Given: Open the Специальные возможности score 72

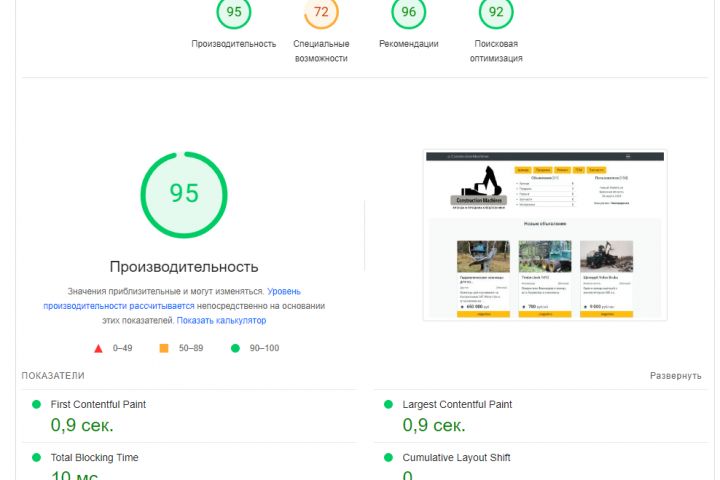Looking at the screenshot, I should 321,12.
